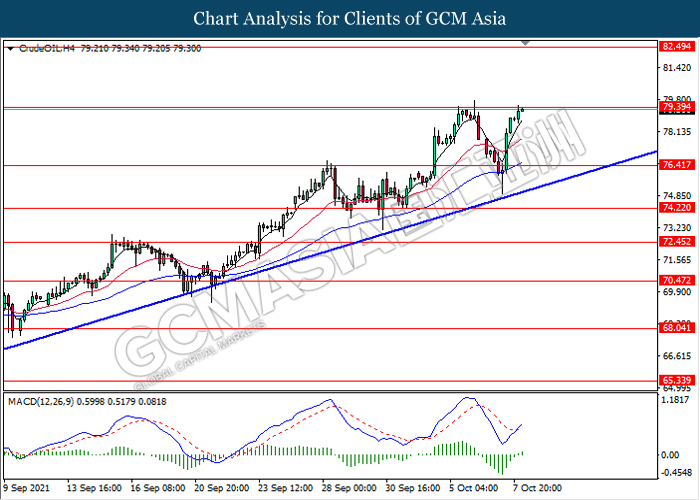Select the 79.394 red price label
Viewport: 700px width, 500px height.
pos(677,107)
